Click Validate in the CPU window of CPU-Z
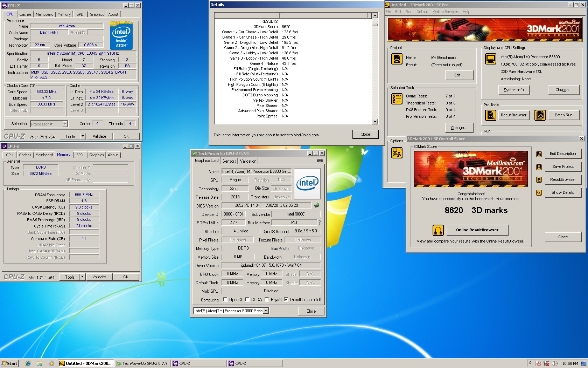 click(x=99, y=136)
